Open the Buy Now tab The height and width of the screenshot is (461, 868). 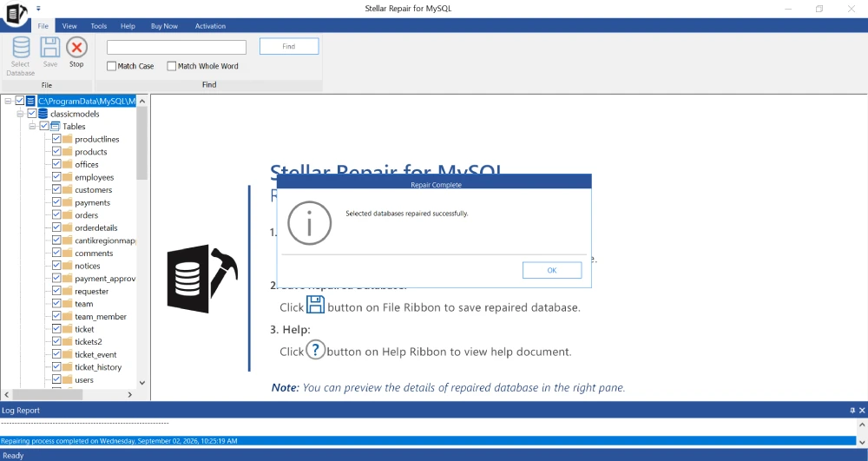point(164,26)
